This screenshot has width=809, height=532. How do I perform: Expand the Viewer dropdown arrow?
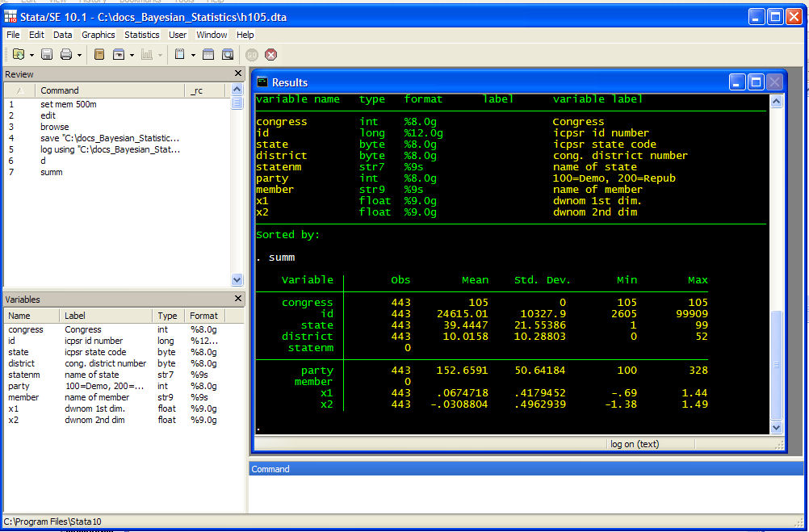pyautogui.click(x=132, y=56)
